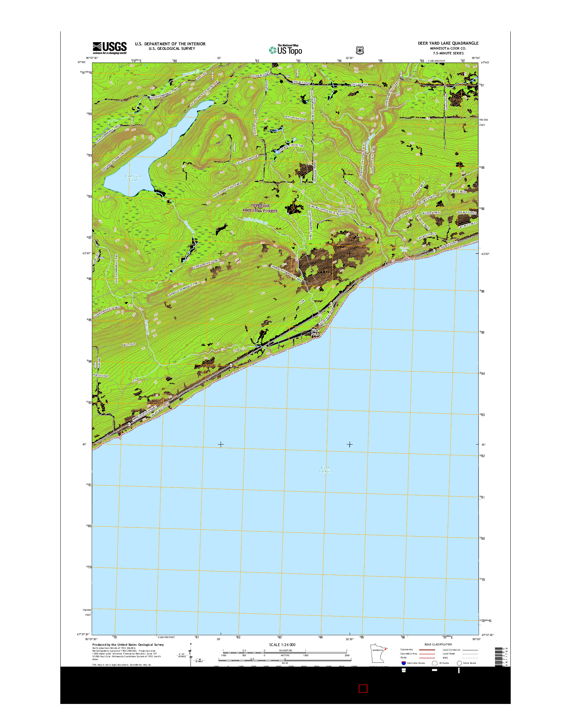Image resolution: width=571 pixels, height=728 pixels.
Task: Click the "MINNESOTA-COOK CO." subtitle
Action: [448, 48]
